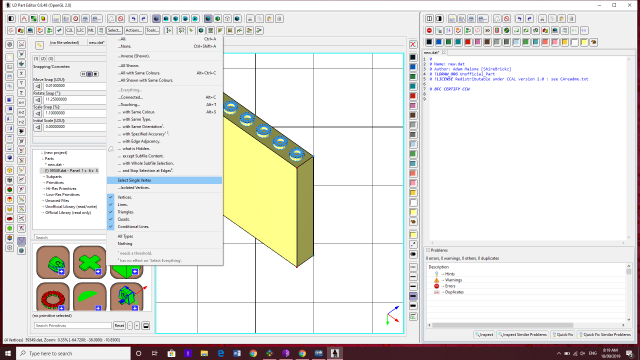Toggle the 'with Same Colour' select option
Screen dimensions: 640x360
click(x=164, y=112)
